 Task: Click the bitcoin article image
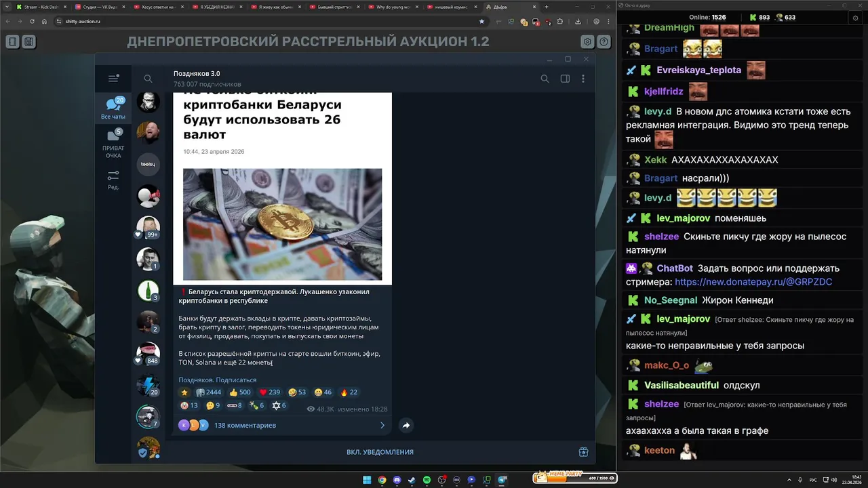282,224
